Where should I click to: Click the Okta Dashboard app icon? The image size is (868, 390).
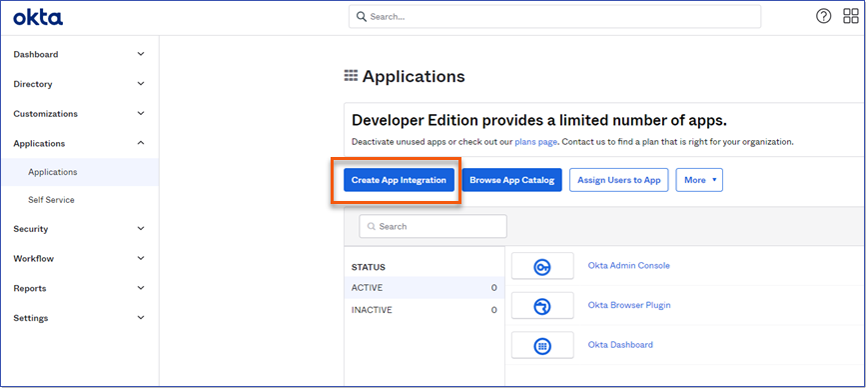[542, 345]
